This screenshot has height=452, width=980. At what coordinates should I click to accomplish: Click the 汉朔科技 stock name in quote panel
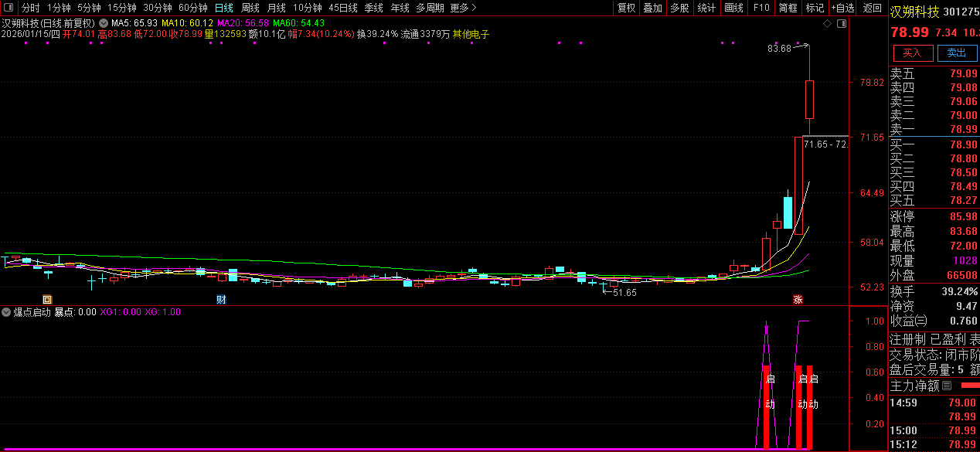pyautogui.click(x=915, y=12)
